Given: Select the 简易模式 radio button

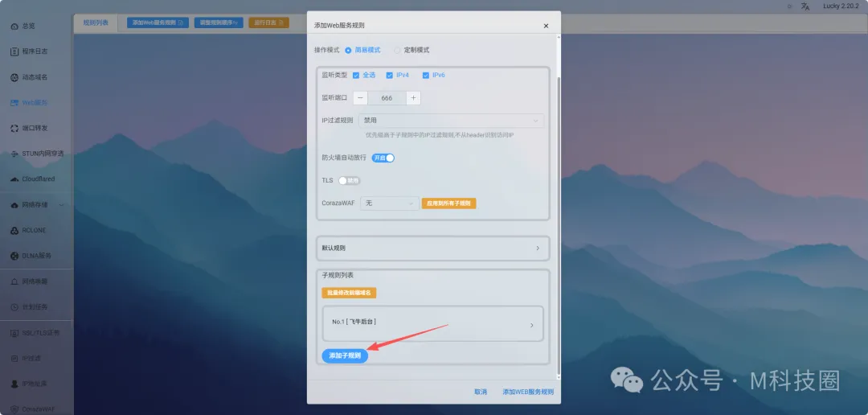Looking at the screenshot, I should pos(348,50).
